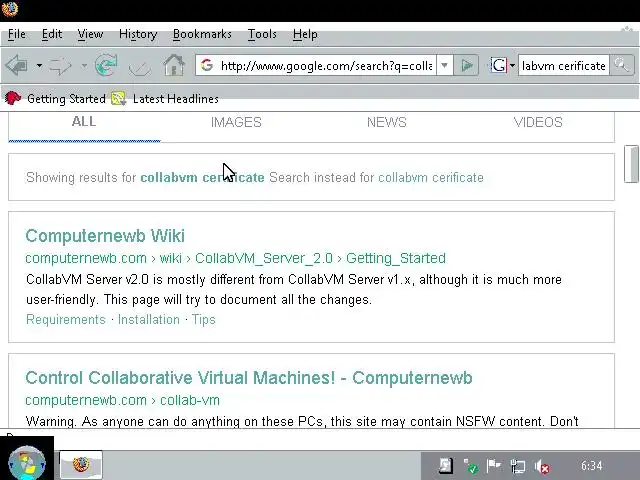Open the Bookmarks menu
The width and height of the screenshot is (640, 480).
pyautogui.click(x=202, y=34)
